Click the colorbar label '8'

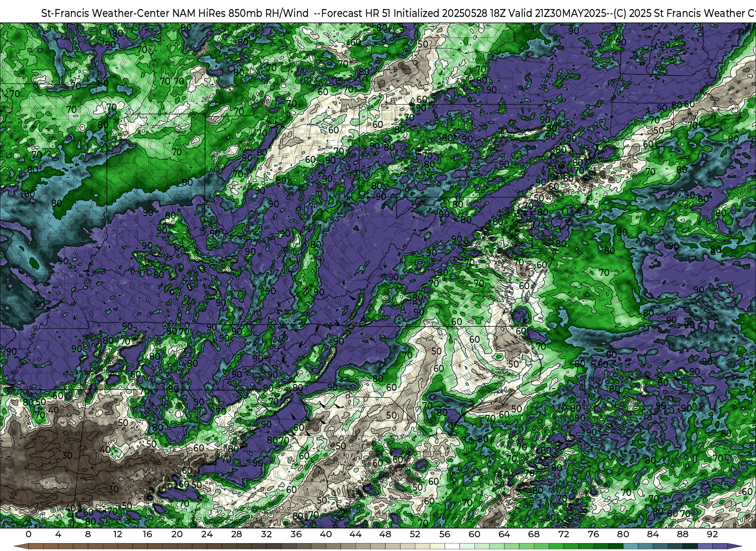point(88,534)
